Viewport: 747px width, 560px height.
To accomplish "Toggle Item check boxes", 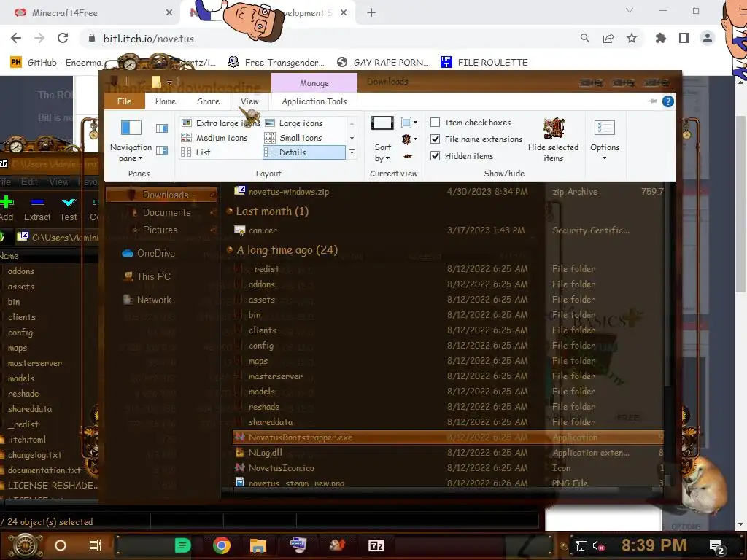I will coord(435,122).
